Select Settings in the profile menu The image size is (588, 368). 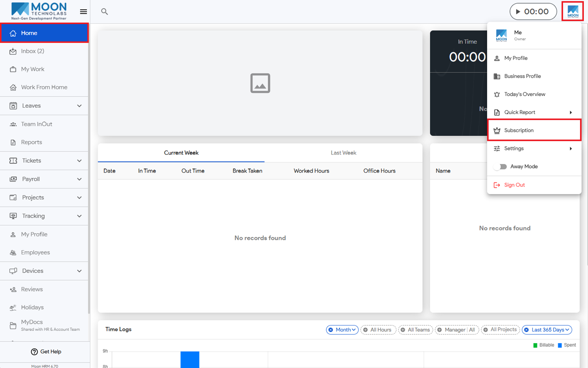(534, 148)
